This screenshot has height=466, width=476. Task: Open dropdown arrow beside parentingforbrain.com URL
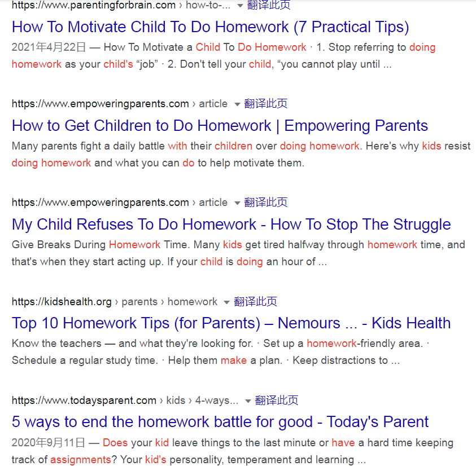[x=240, y=6]
